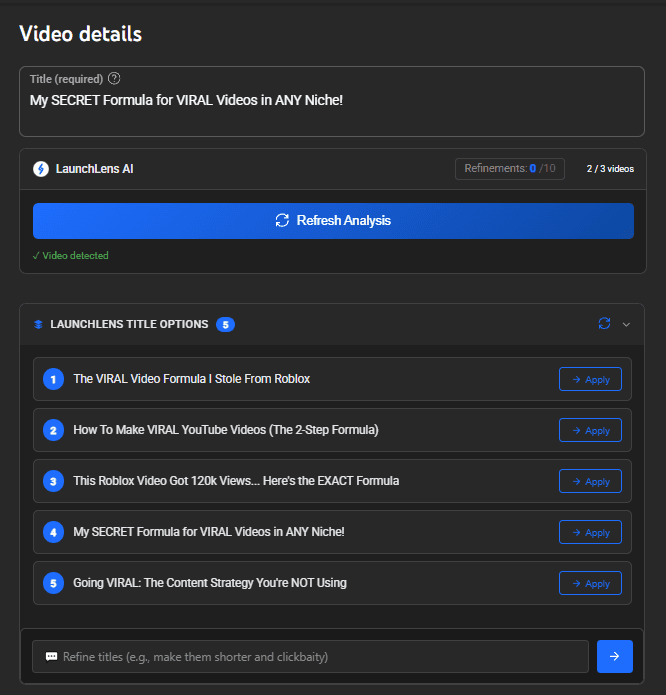Screen dimensions: 666x695
Task: Apply 'My SECRET Formula' title option
Action: 590,532
